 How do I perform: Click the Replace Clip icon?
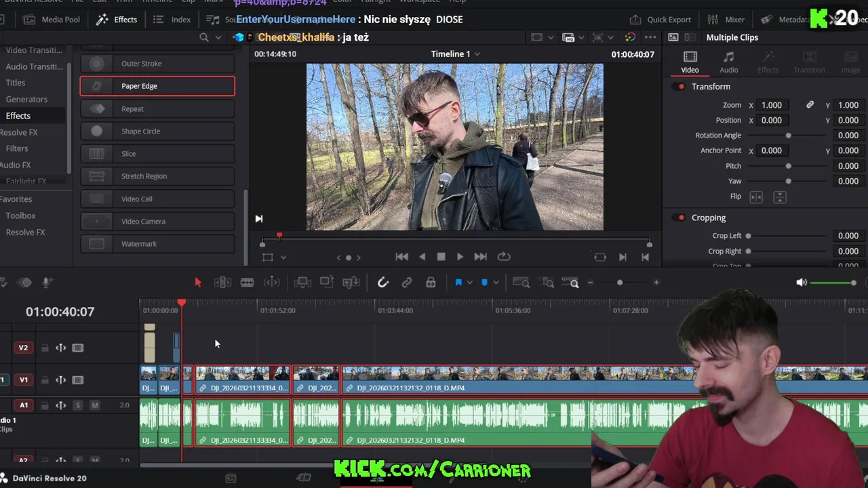(x=351, y=283)
